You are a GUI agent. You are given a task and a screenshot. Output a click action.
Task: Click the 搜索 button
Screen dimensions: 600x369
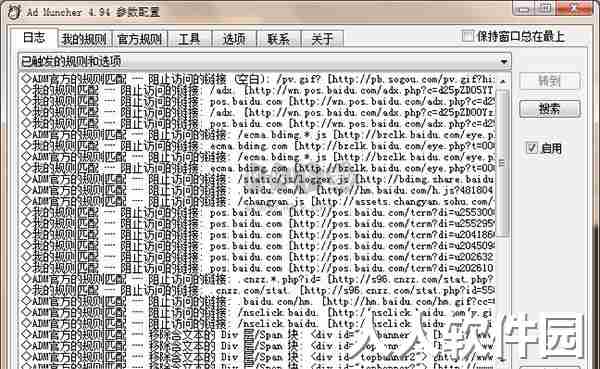(x=549, y=109)
